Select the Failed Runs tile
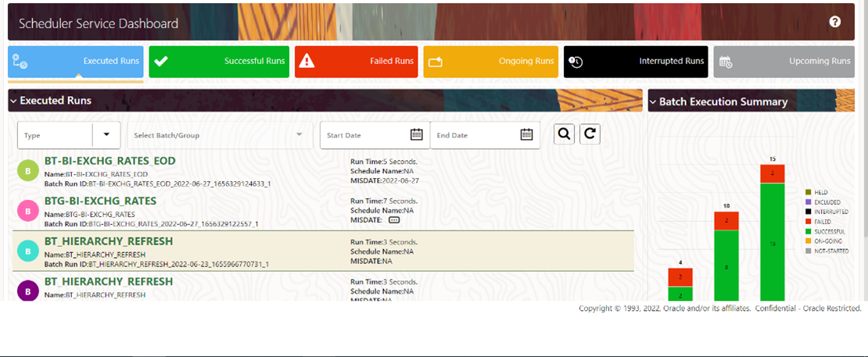 [x=356, y=62]
